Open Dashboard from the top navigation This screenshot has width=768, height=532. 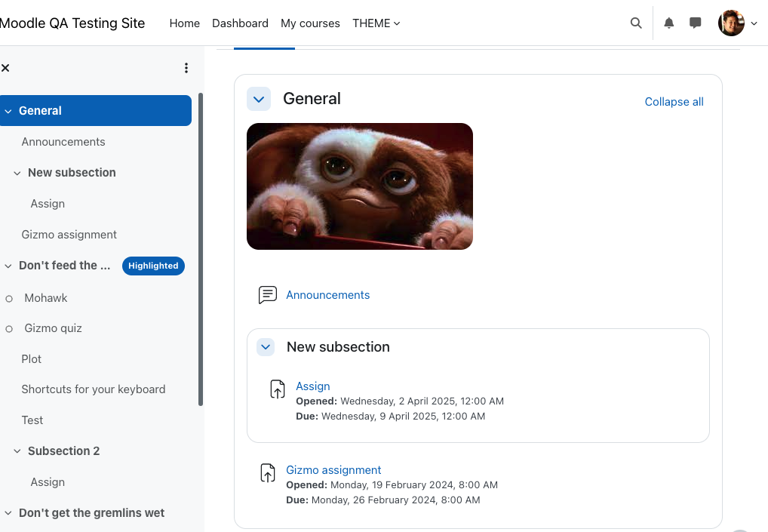(240, 23)
